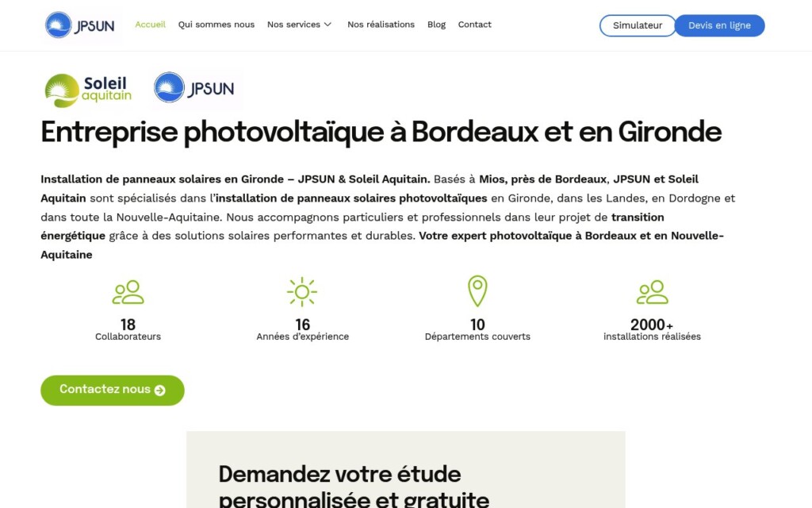
Task: Click the Collaborateurs people icon
Action: 128,292
